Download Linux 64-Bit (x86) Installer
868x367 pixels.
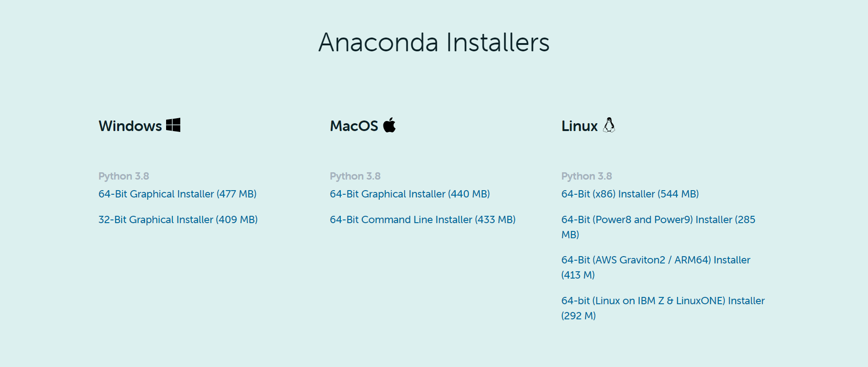[630, 194]
